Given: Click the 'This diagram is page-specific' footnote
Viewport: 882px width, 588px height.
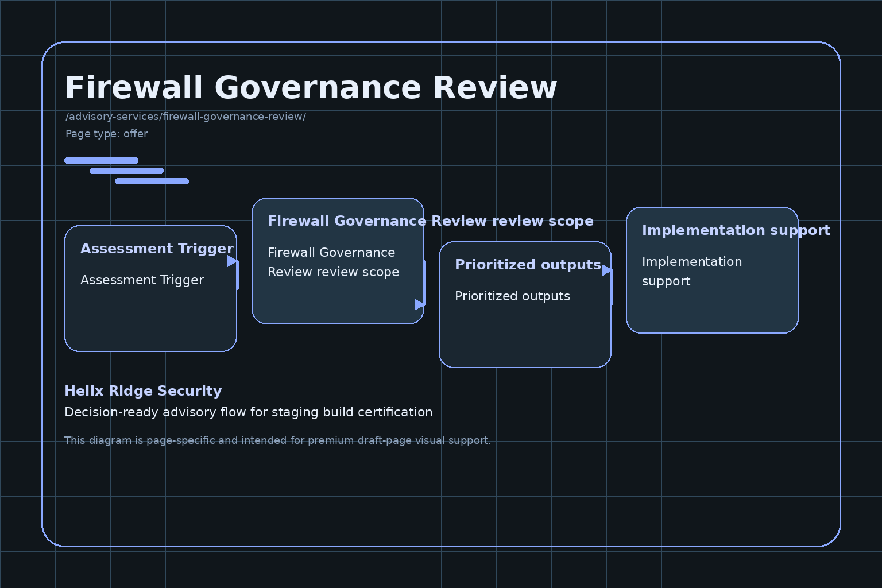Looking at the screenshot, I should coord(277,440).
